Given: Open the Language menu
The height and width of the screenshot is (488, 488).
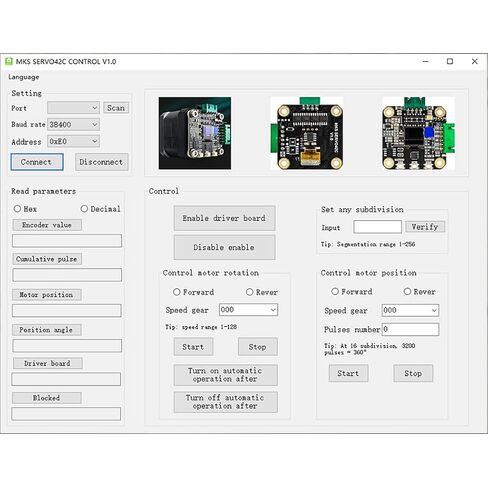Looking at the screenshot, I should pos(24,77).
